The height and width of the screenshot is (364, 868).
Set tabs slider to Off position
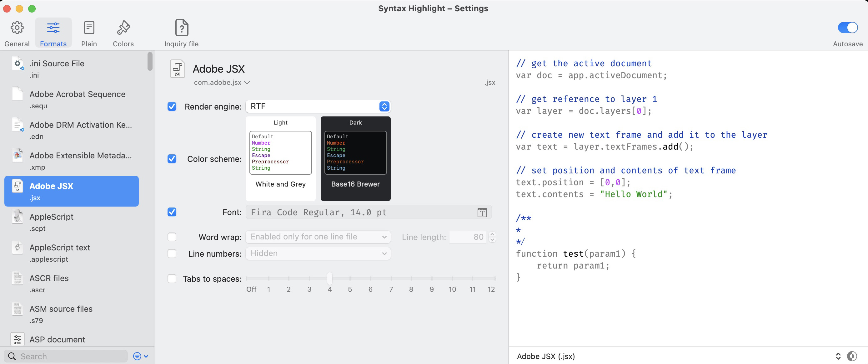point(247,279)
